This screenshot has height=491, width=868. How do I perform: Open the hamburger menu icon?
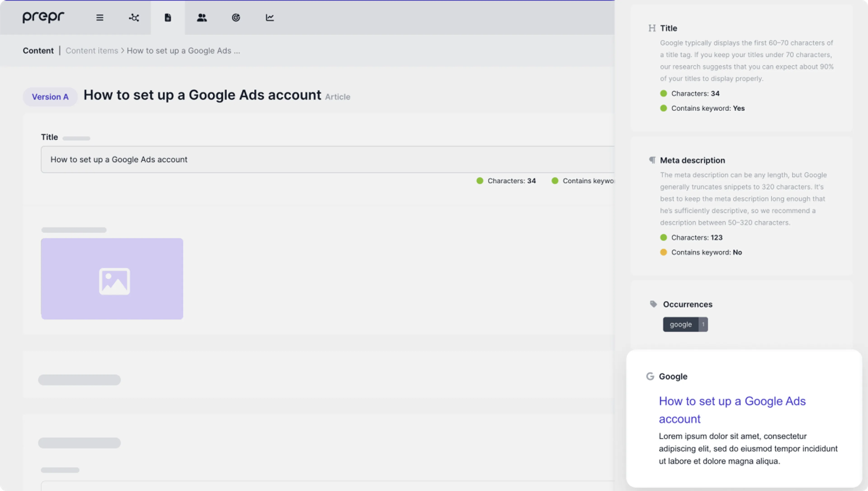point(100,18)
